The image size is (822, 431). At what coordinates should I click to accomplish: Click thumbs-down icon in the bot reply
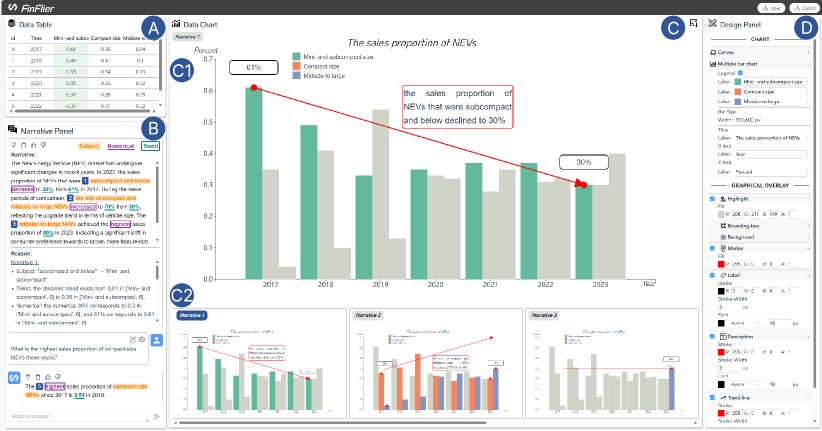[x=58, y=376]
